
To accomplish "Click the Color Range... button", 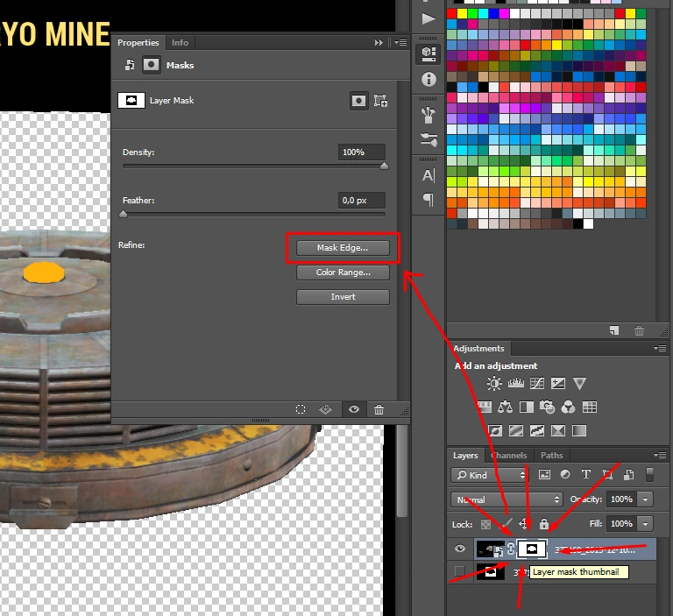I will pyautogui.click(x=343, y=273).
